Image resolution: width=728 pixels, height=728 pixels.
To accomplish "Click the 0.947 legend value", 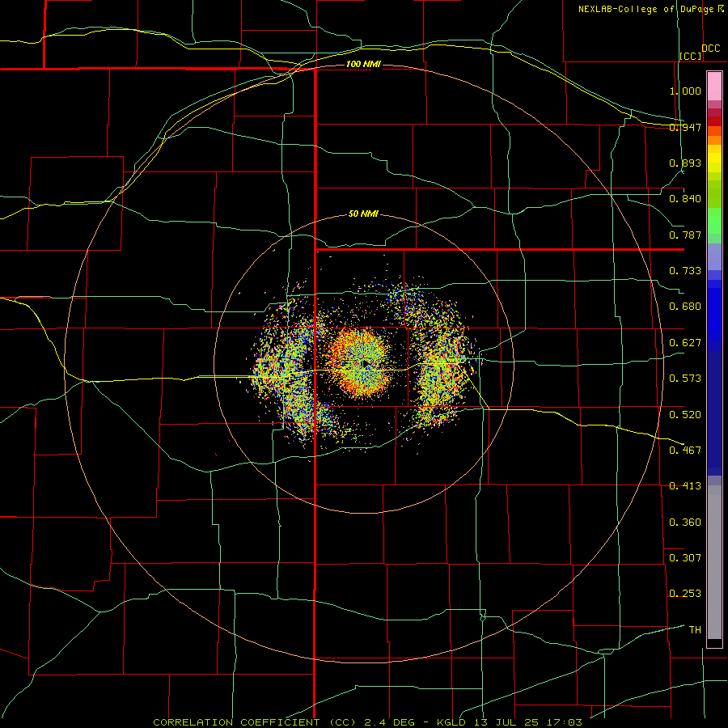I will click(685, 127).
